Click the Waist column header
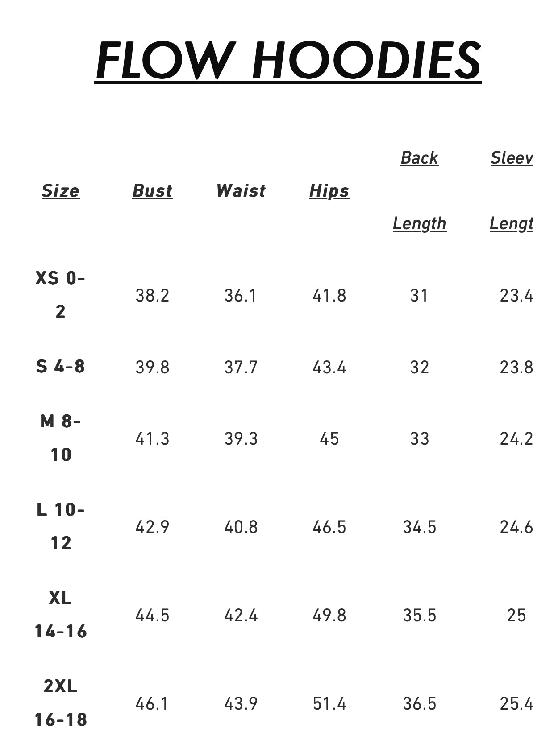533x756 pixels. click(241, 191)
